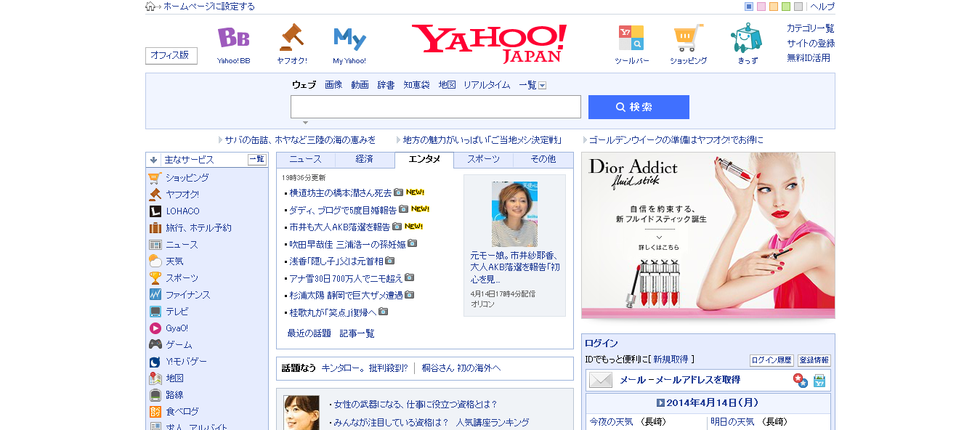Open the 記事一覧 link
The image size is (980, 430).
tap(357, 333)
